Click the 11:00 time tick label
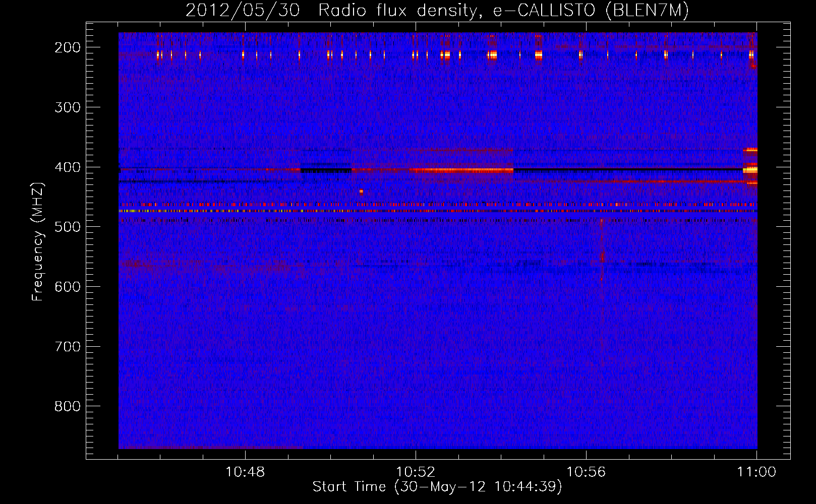Screen dimensions: 816x504 [x=756, y=472]
